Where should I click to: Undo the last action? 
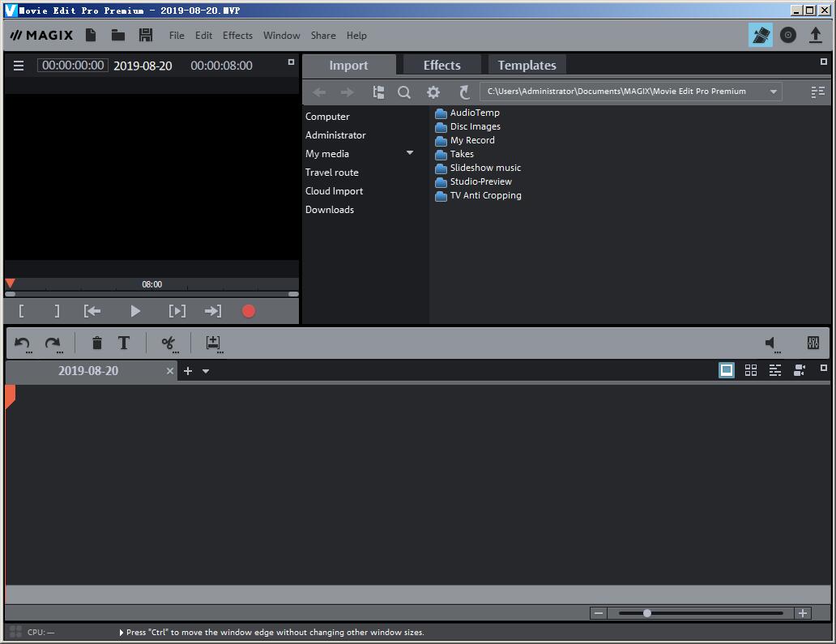pyautogui.click(x=23, y=343)
